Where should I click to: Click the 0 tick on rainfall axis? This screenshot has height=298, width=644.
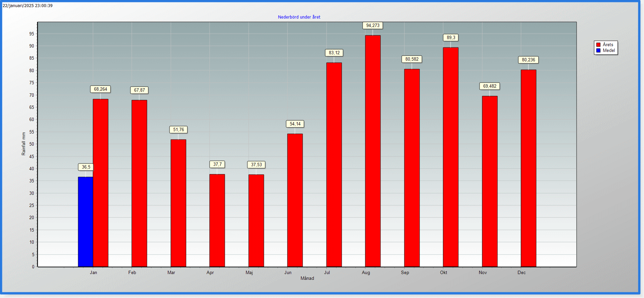(x=33, y=267)
